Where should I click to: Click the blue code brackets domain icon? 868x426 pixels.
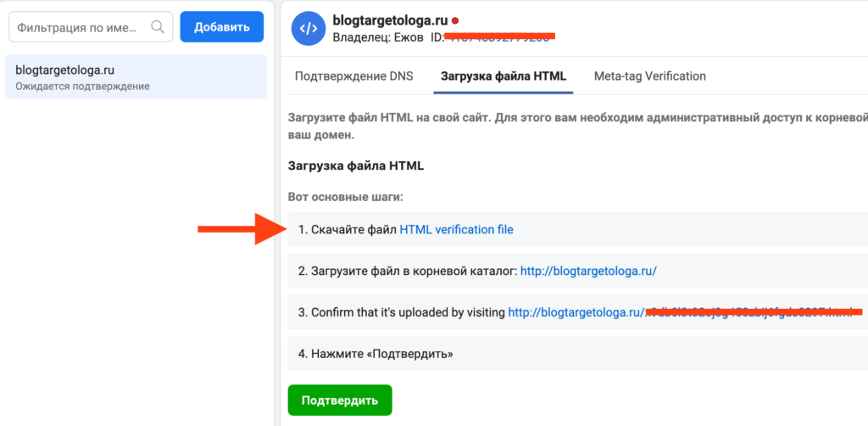coord(309,28)
